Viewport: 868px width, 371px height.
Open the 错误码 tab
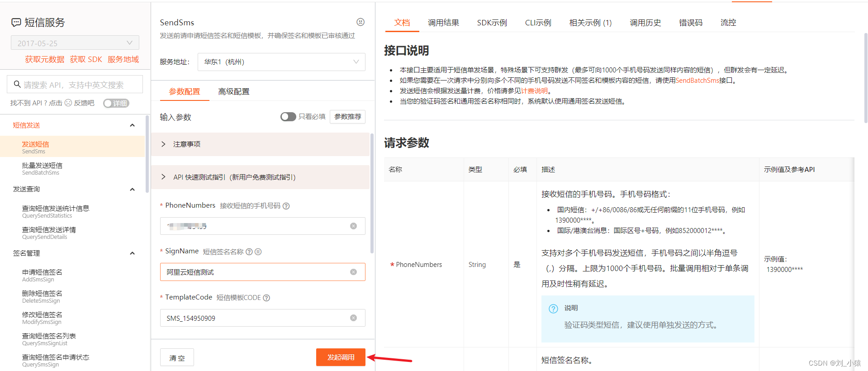click(691, 23)
